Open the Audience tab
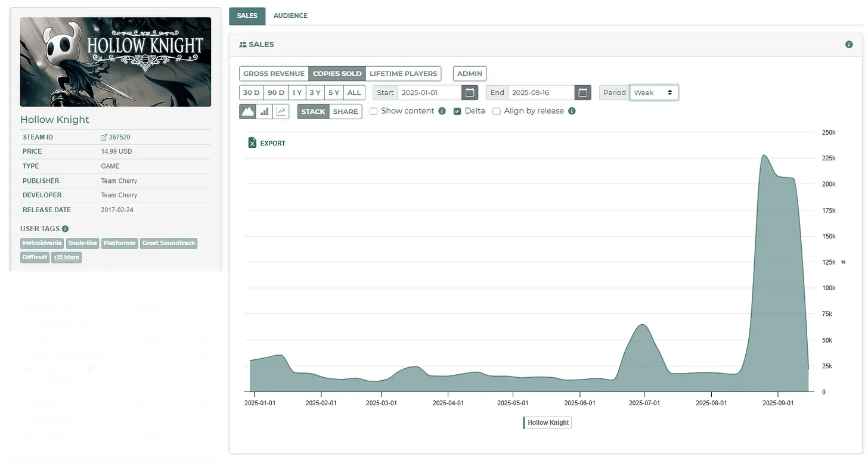 290,16
